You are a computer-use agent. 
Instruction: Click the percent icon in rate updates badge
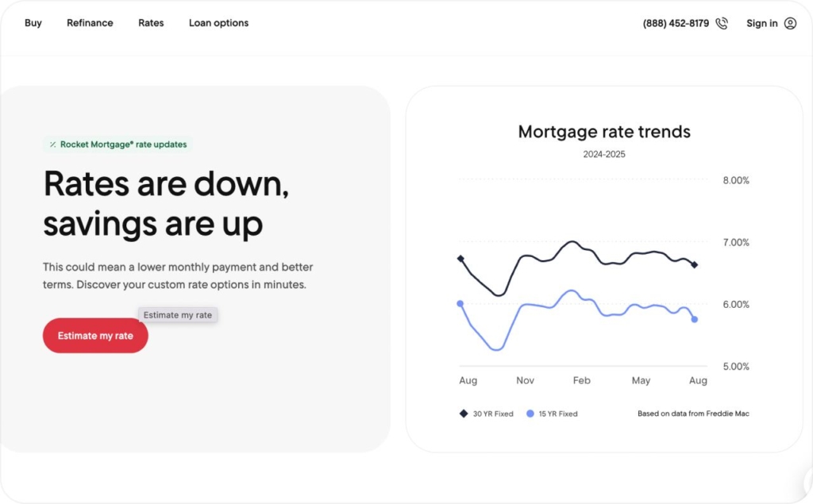(52, 144)
